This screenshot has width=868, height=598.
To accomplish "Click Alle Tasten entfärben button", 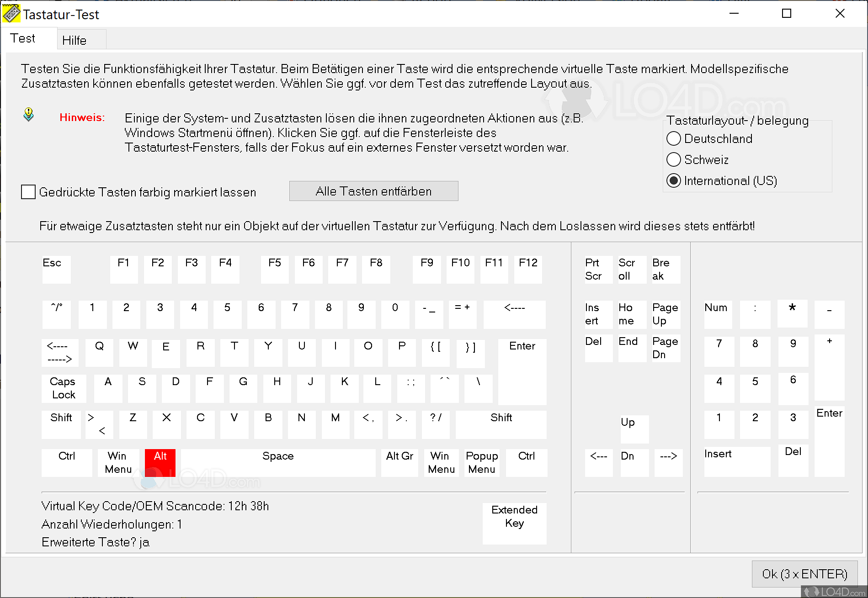I will point(373,191).
